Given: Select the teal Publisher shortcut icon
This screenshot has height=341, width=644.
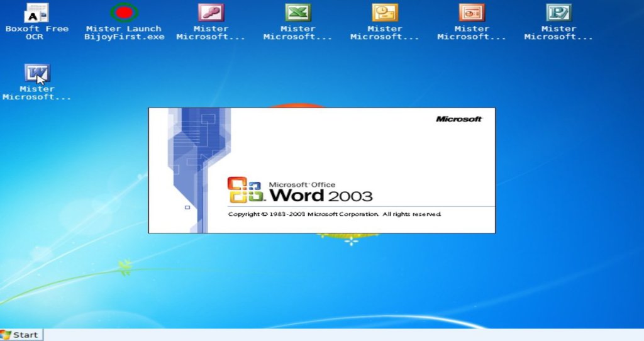Looking at the screenshot, I should (x=558, y=13).
